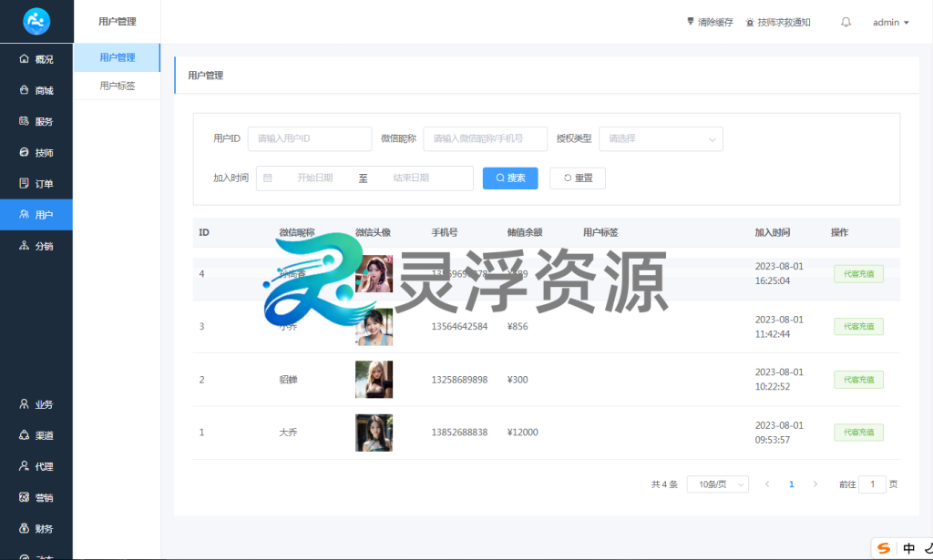Screen dimensions: 933x560
Task: Click the app logo in the top-left corner
Action: tap(36, 22)
